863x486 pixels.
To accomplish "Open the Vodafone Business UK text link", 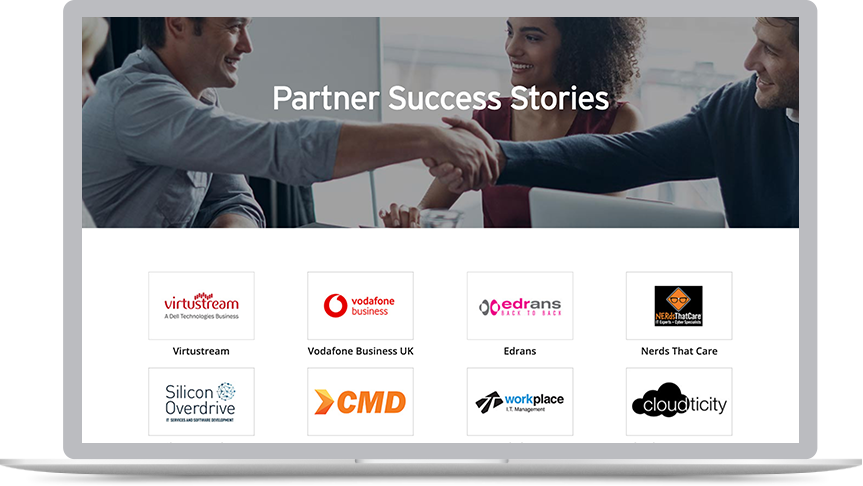I will pos(361,351).
